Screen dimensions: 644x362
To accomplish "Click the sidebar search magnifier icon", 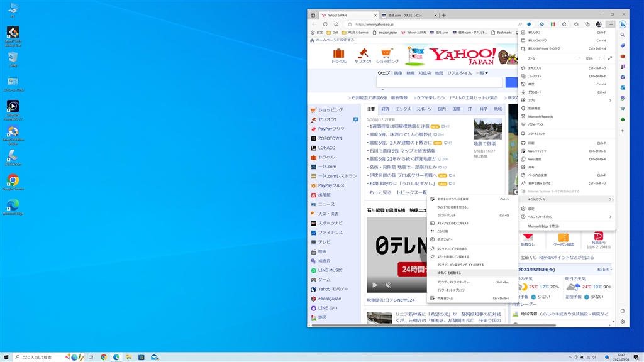I will pos(623,35).
